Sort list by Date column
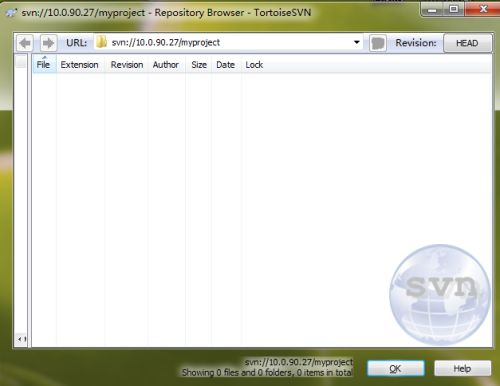500x386 pixels. point(226,64)
